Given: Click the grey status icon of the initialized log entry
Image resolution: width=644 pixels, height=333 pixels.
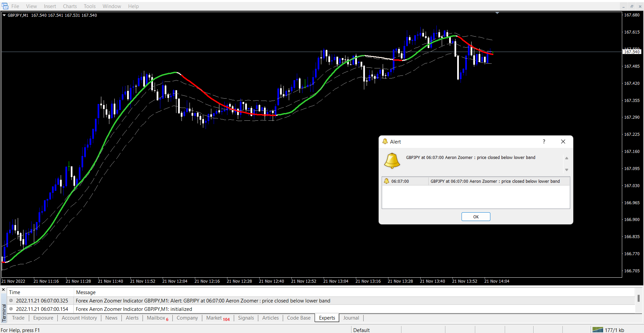Looking at the screenshot, I should click(11, 309).
